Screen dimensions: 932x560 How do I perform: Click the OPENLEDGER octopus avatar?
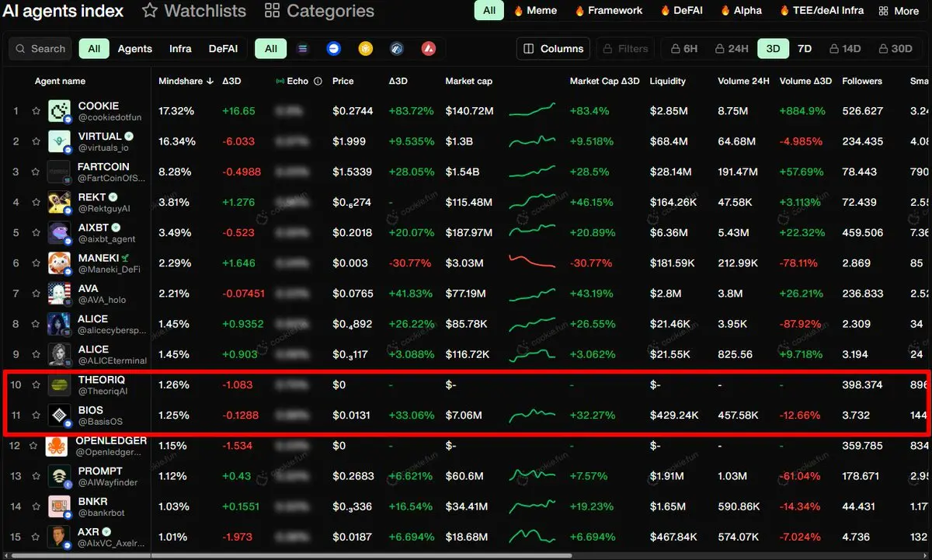click(56, 446)
